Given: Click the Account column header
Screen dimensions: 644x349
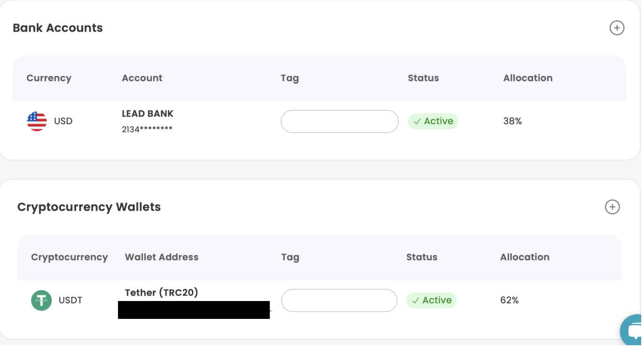Looking at the screenshot, I should pos(142,78).
